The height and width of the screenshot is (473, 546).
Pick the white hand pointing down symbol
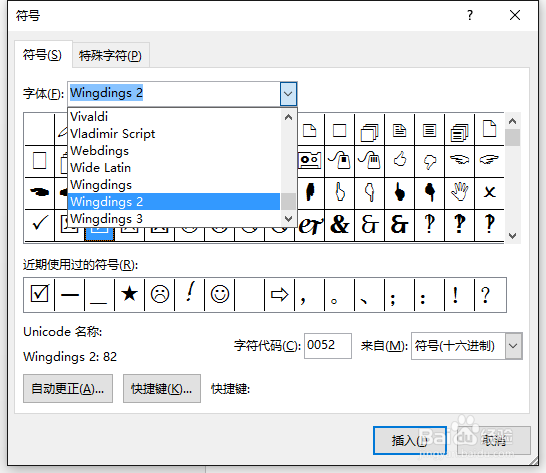(369, 193)
